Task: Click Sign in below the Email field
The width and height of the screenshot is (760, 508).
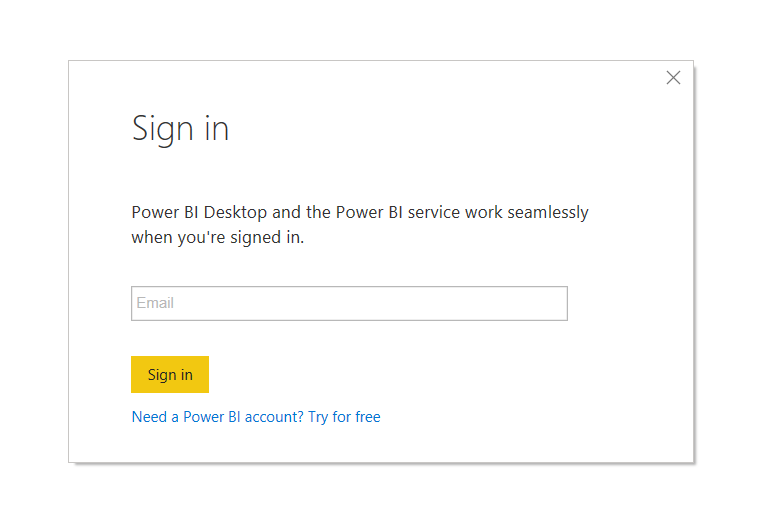Action: [x=170, y=374]
